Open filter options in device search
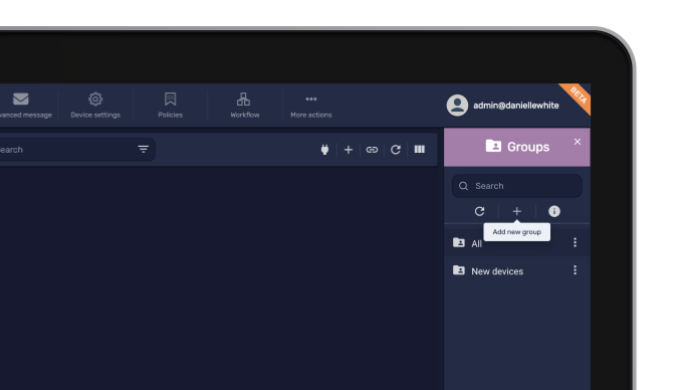690x390 pixels. pos(143,149)
